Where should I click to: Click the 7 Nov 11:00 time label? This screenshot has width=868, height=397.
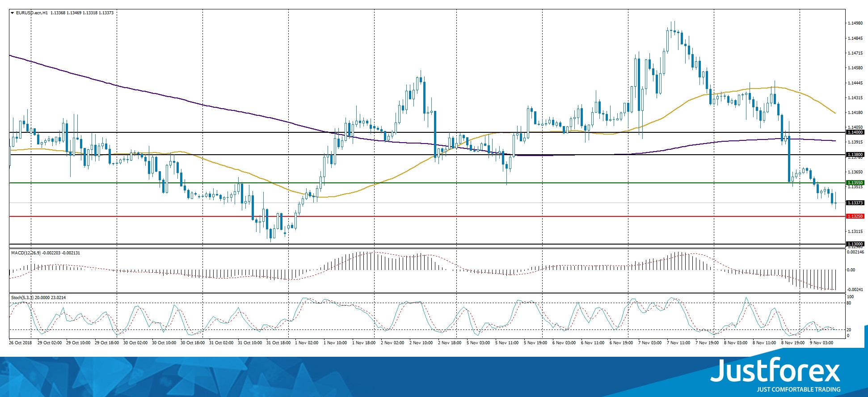click(x=678, y=343)
